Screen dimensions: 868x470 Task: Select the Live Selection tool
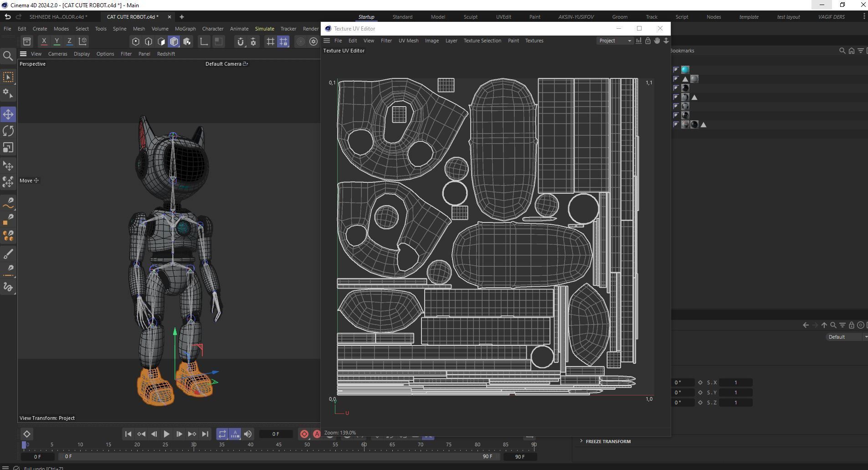pyautogui.click(x=8, y=77)
